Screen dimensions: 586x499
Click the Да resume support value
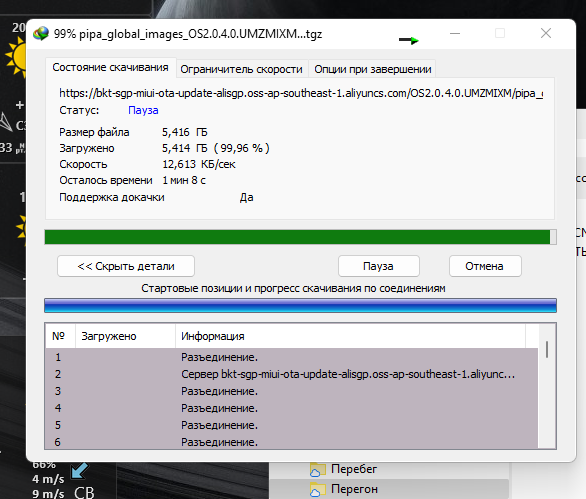(x=247, y=197)
